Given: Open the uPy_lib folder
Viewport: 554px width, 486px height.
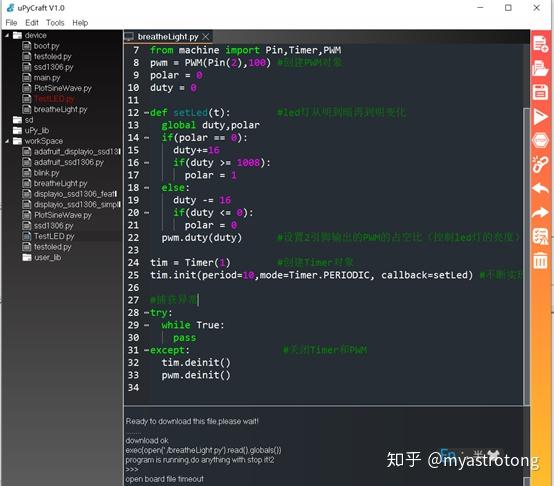Looking at the screenshot, I should [36, 130].
